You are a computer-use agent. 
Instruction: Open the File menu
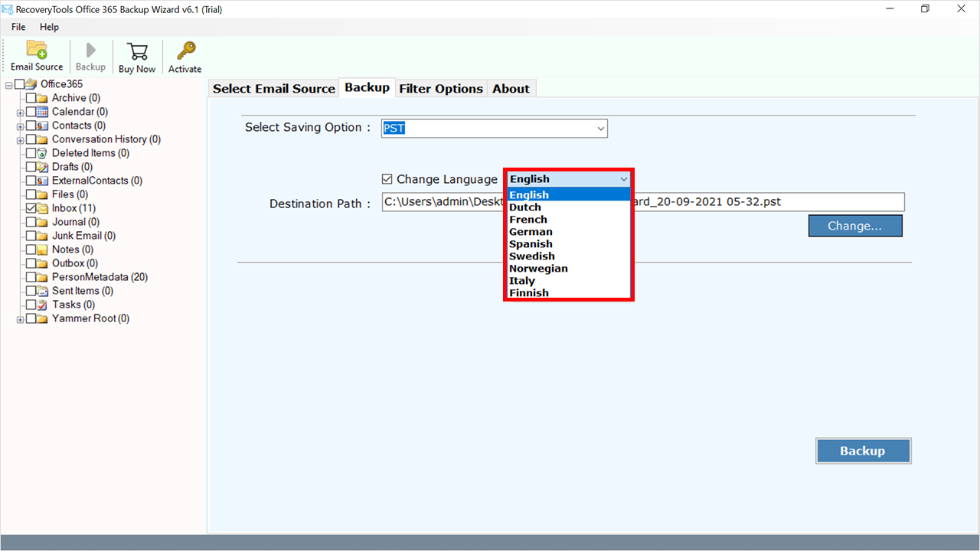pyautogui.click(x=18, y=27)
